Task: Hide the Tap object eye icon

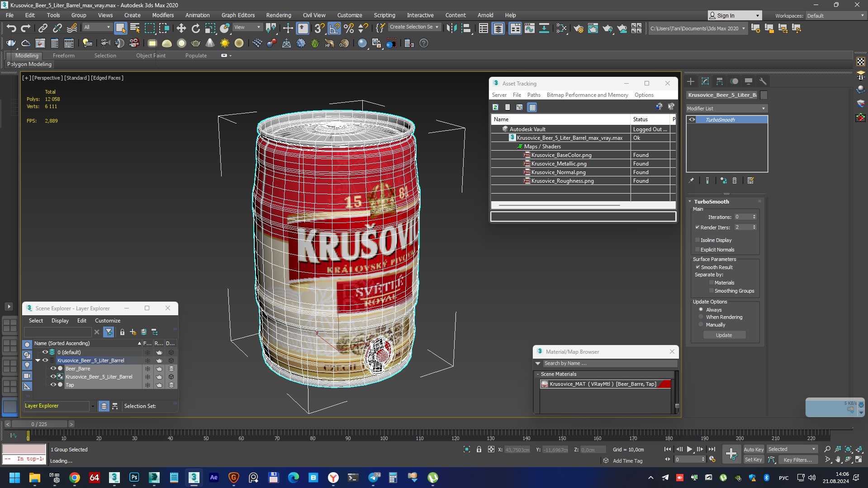Action: click(x=53, y=385)
